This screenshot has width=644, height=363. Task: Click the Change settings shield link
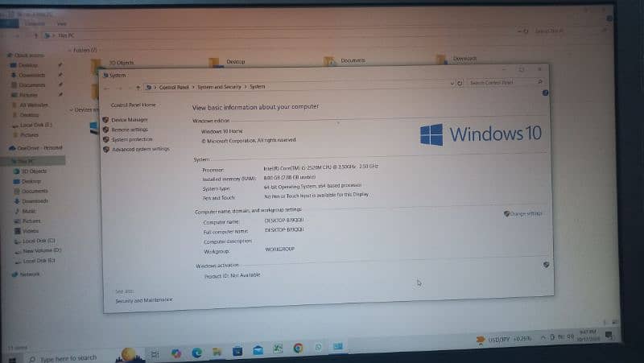[526, 213]
